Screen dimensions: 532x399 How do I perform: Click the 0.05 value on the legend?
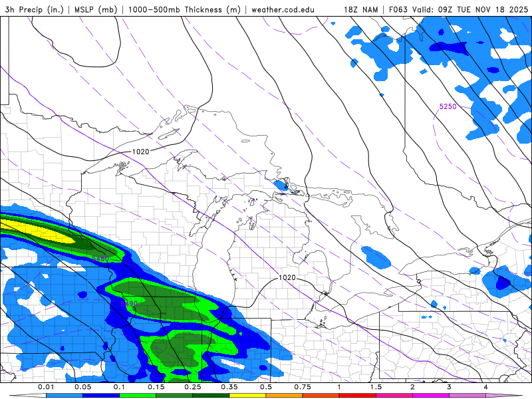point(82,387)
